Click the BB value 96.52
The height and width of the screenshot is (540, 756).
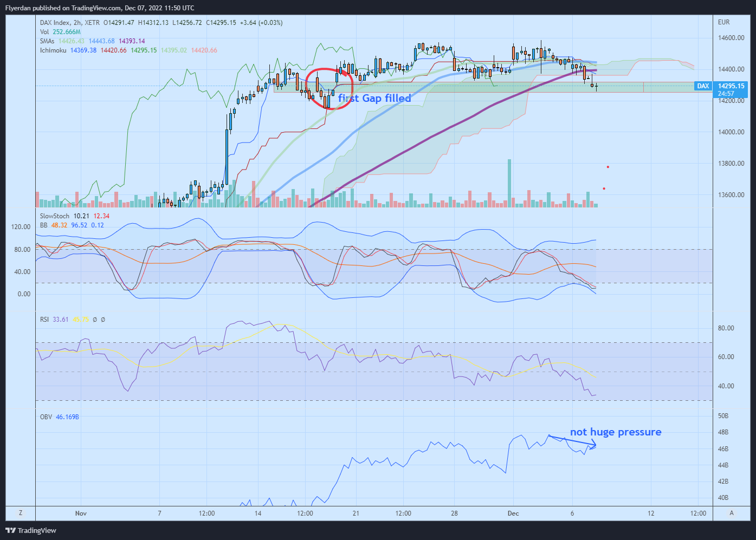point(79,225)
